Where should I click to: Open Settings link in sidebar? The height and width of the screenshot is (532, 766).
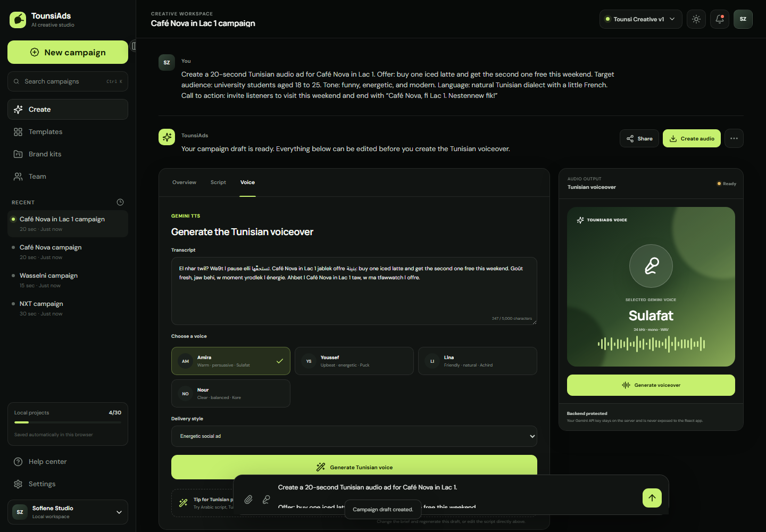pyautogui.click(x=68, y=484)
